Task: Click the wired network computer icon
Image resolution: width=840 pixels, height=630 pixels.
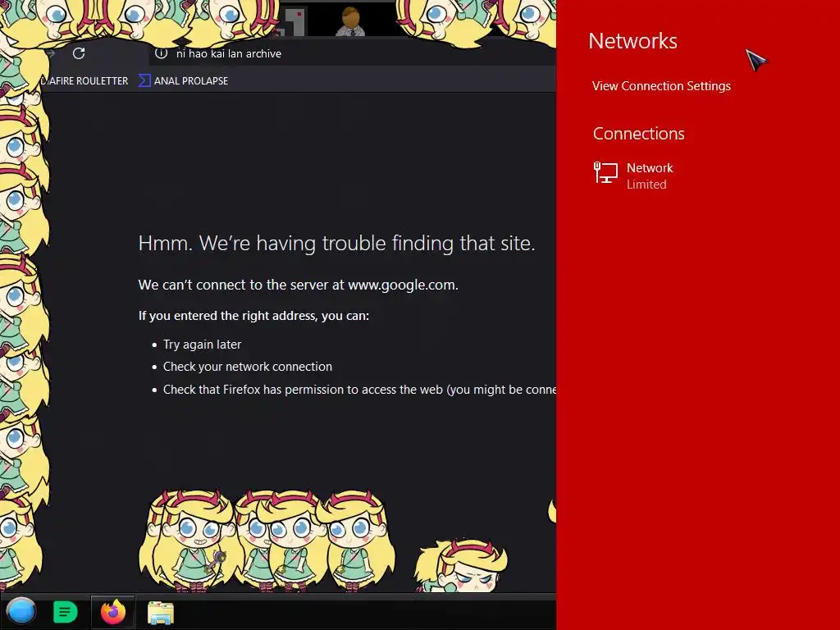Action: (605, 173)
